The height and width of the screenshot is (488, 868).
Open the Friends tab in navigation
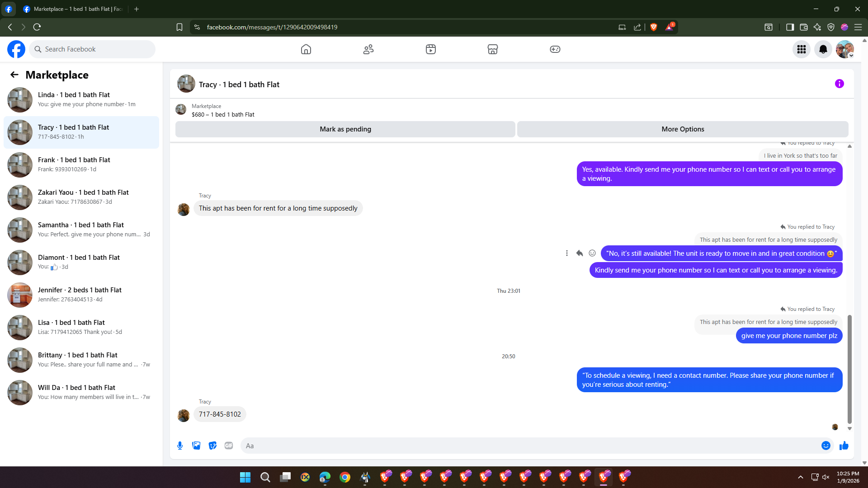tap(368, 49)
